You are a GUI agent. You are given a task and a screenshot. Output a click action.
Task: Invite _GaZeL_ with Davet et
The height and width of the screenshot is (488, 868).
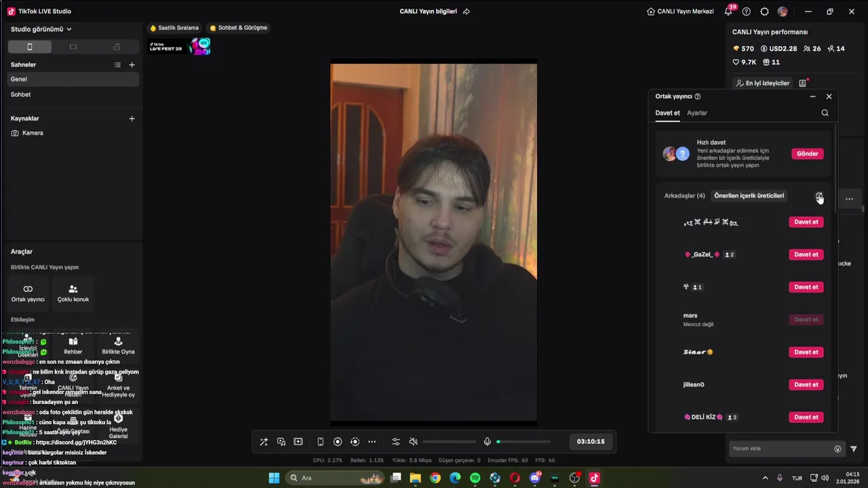(x=806, y=255)
